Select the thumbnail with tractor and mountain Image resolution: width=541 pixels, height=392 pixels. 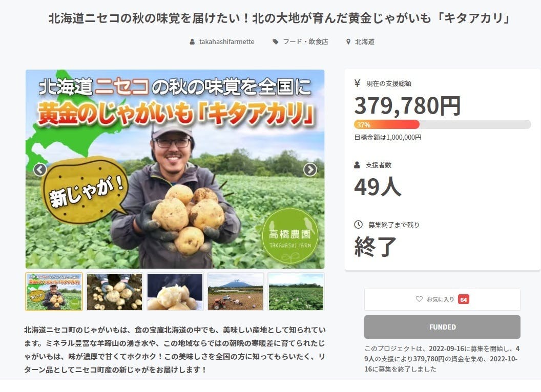click(236, 292)
